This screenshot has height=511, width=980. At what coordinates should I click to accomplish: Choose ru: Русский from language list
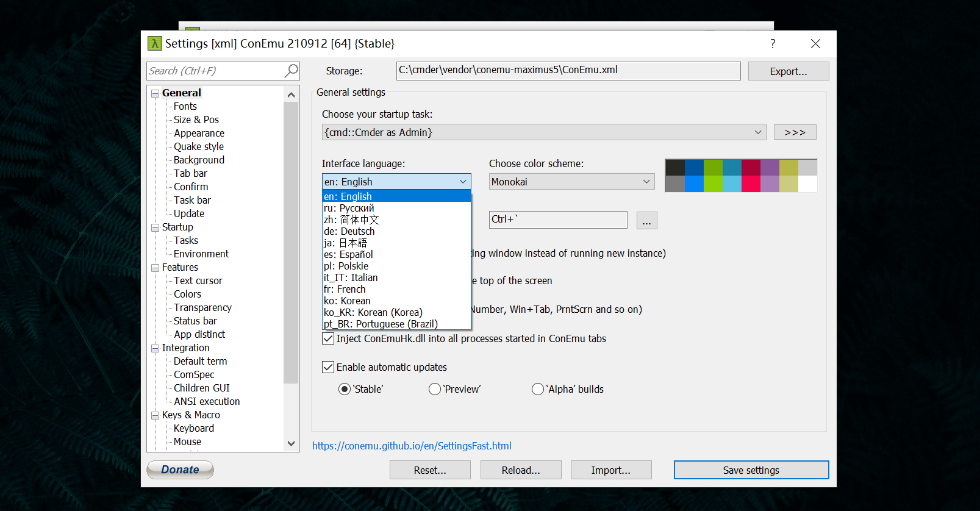click(396, 208)
